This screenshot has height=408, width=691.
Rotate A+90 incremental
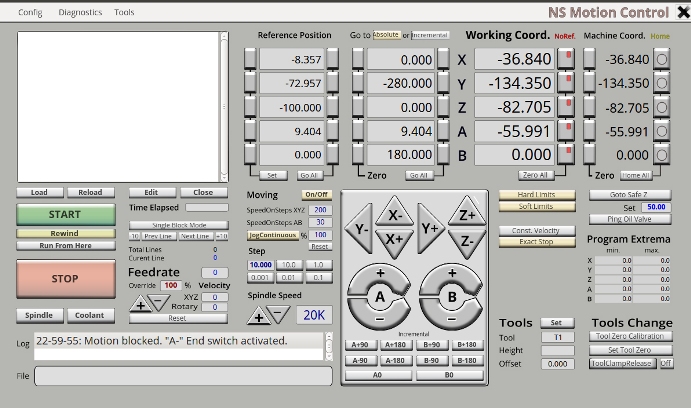click(360, 345)
